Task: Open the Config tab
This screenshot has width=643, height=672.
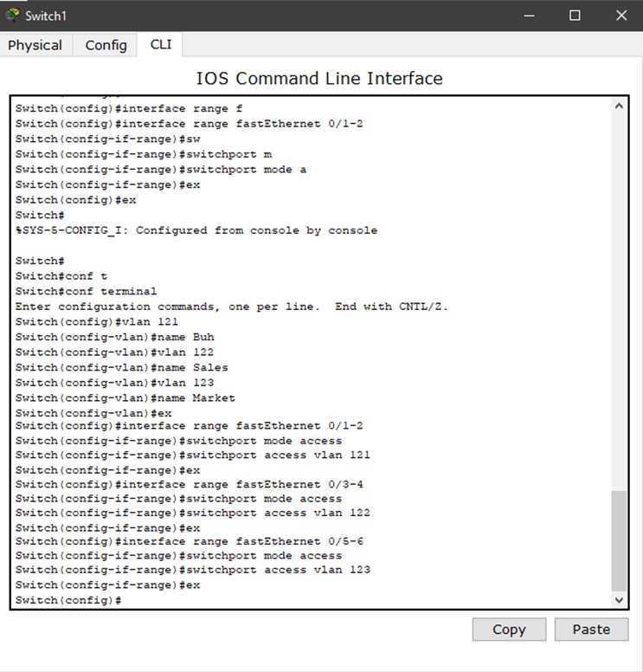Action: click(x=106, y=45)
